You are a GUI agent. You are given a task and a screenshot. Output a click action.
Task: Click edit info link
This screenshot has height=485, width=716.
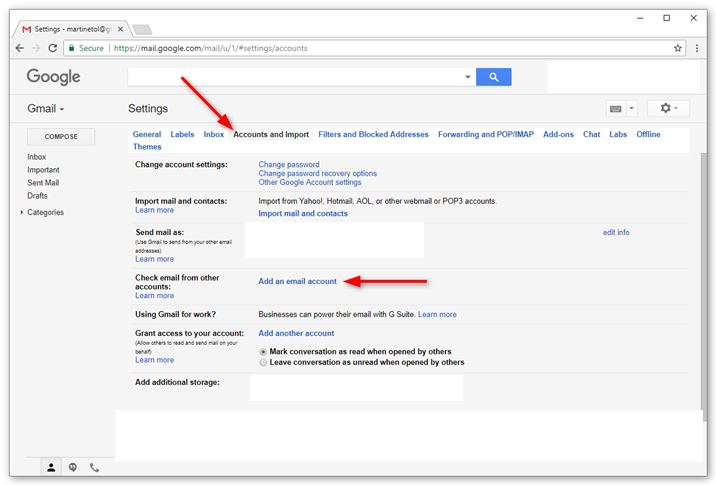click(616, 232)
